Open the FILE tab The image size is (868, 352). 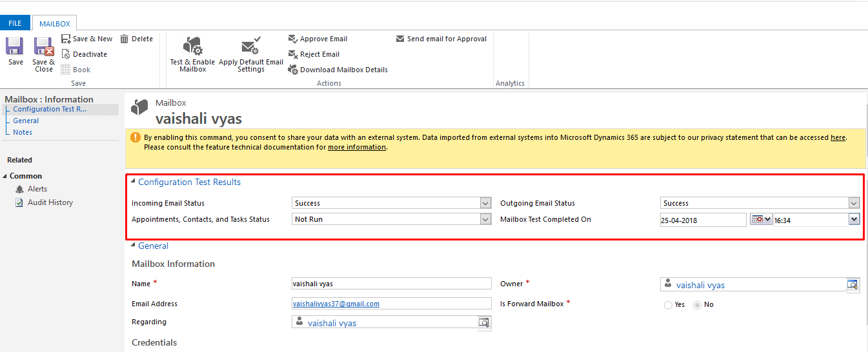click(15, 23)
